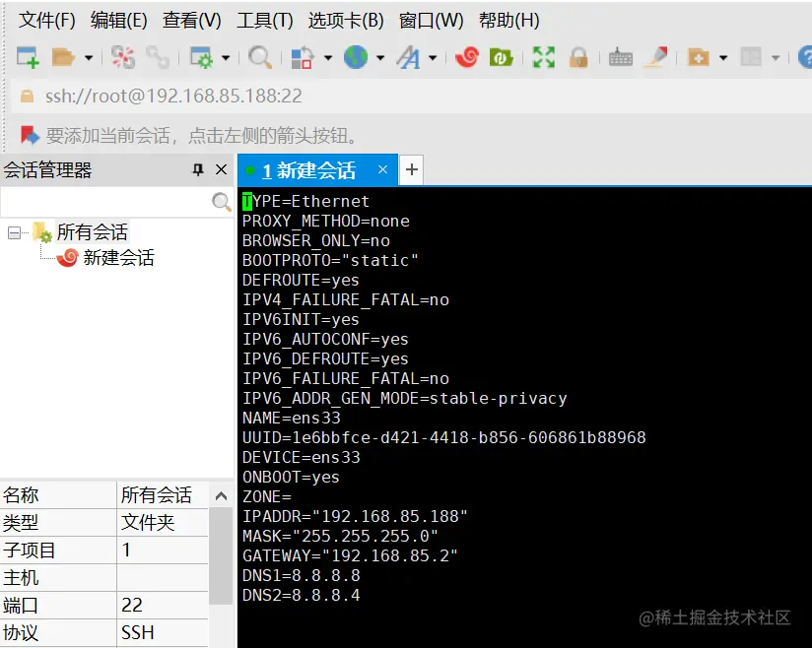Click the 端口 value 22
This screenshot has width=812, height=648.
(132, 605)
